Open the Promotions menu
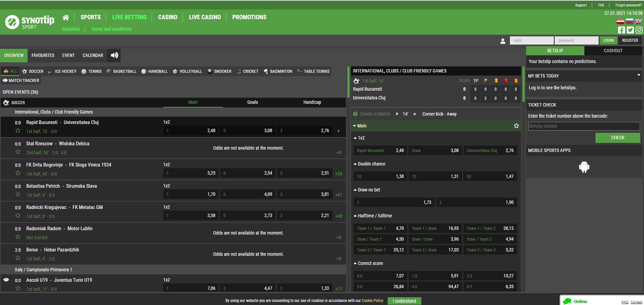This screenshot has height=305, width=644. pyautogui.click(x=249, y=17)
